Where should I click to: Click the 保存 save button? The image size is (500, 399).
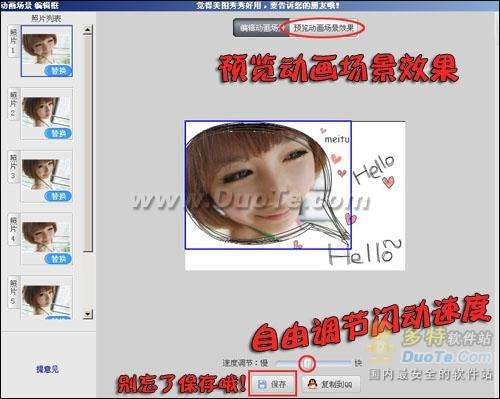[272, 384]
